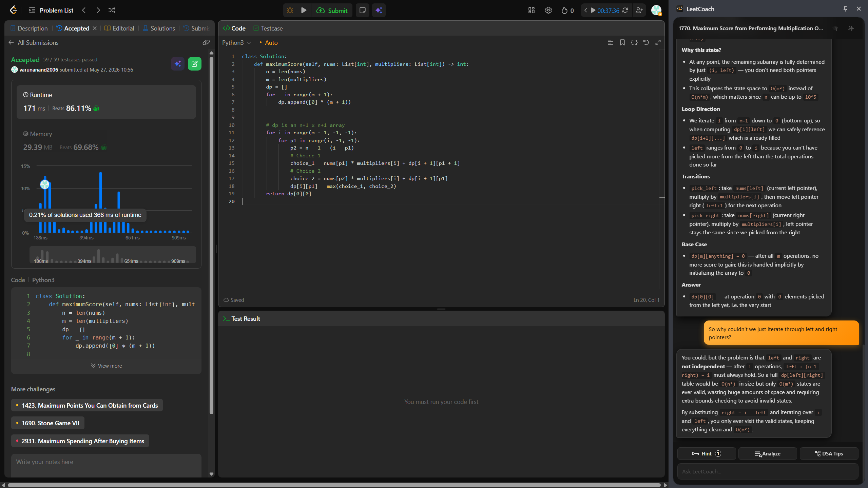Click the bookmark icon in editor toolbar

[x=622, y=42]
